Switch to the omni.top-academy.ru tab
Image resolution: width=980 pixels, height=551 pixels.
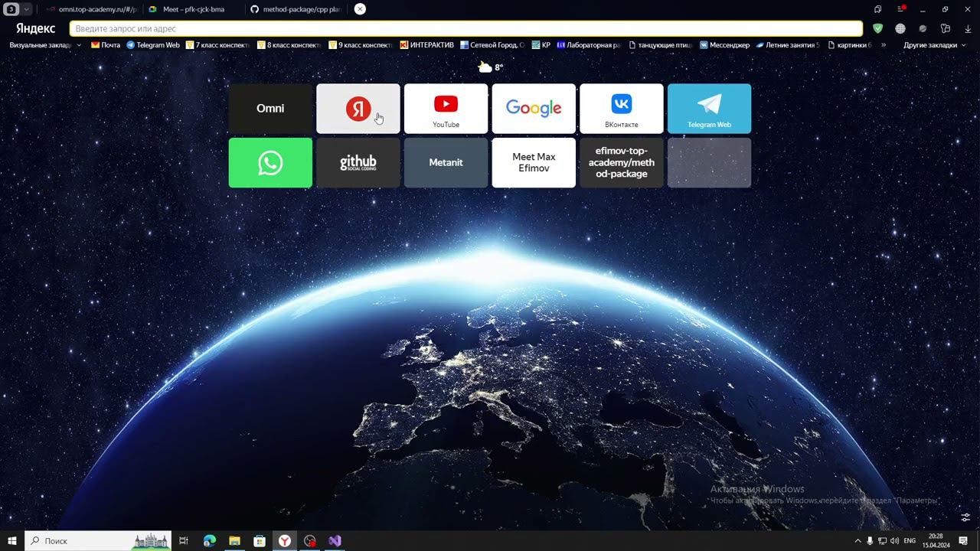(x=92, y=9)
